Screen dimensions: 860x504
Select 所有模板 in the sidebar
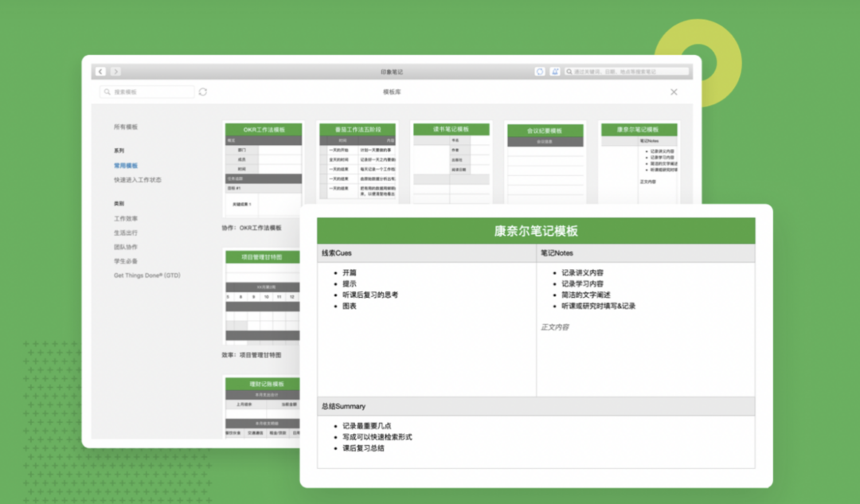pos(126,127)
